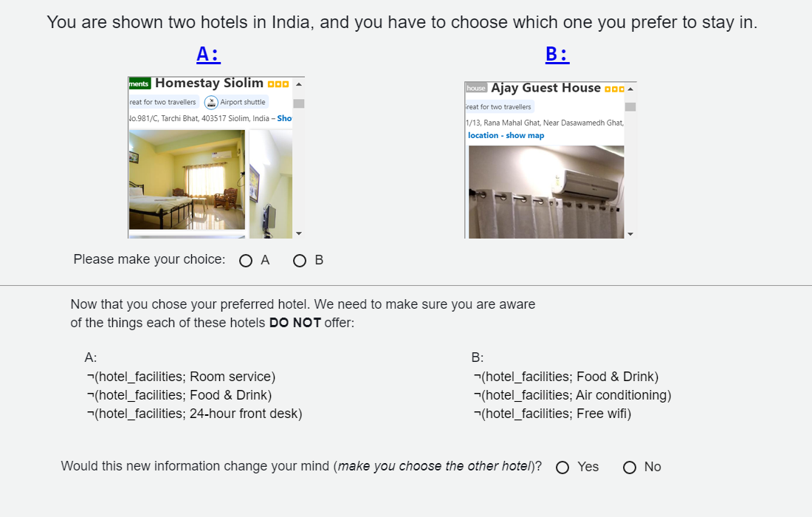Click 'location - show map' link
This screenshot has height=517, width=812.
[x=506, y=135]
